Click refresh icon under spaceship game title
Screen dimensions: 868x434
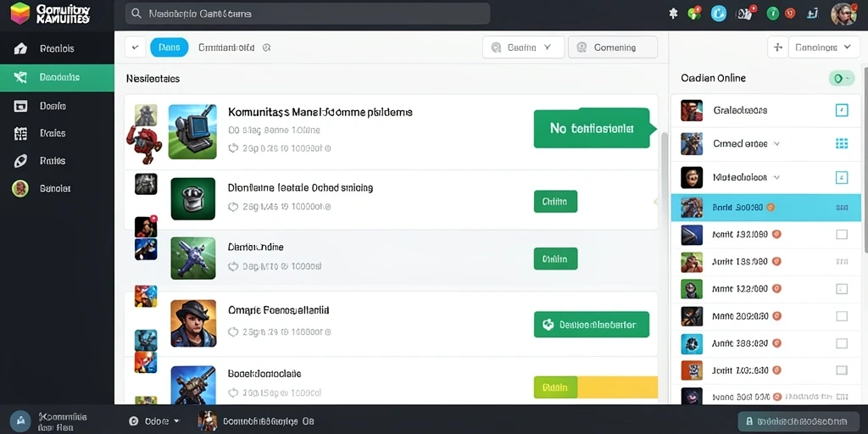pyautogui.click(x=233, y=266)
